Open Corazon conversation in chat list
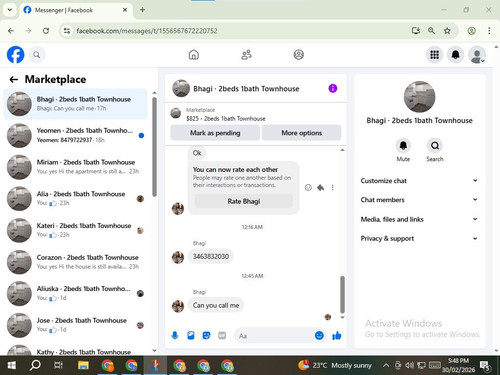This screenshot has width=500, height=375. 75,262
